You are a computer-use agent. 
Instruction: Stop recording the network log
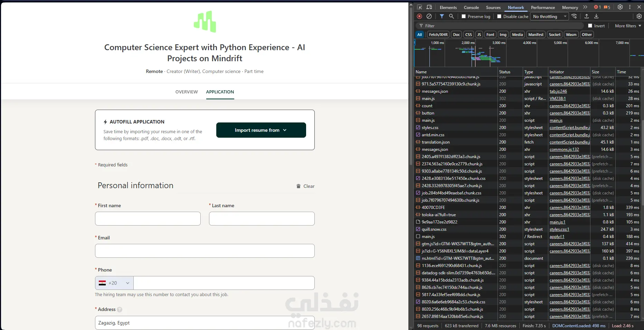click(419, 16)
